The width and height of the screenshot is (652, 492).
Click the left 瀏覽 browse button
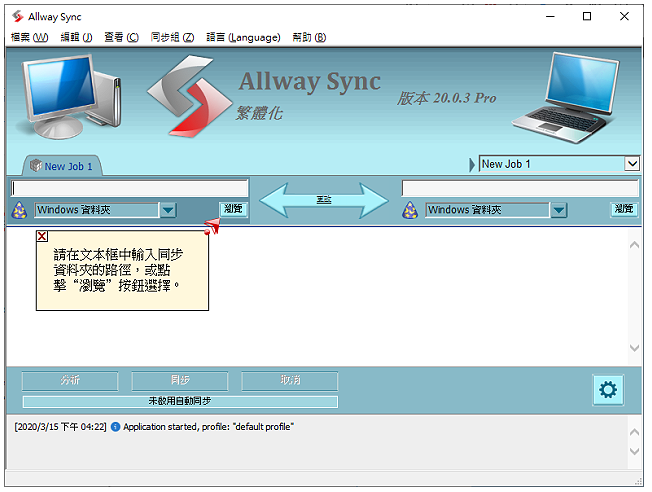click(233, 209)
